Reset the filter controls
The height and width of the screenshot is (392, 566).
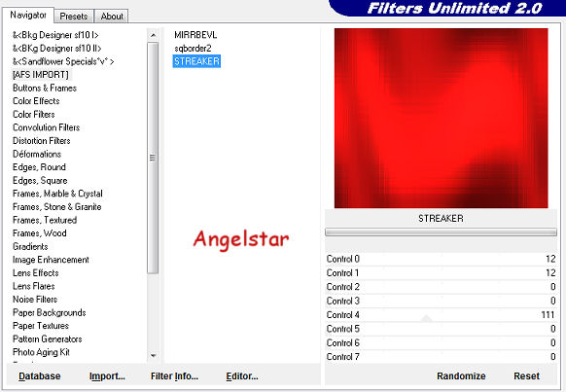point(527,376)
